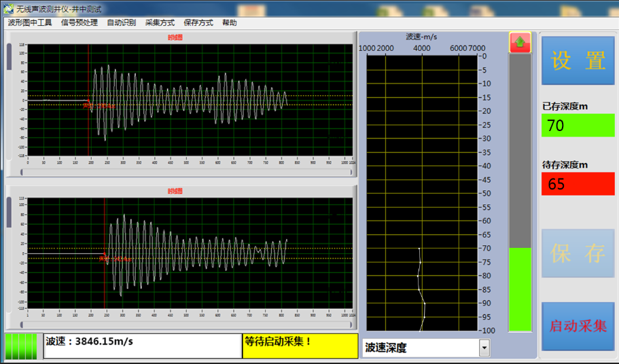619x364 pixels.
Task: Open the 采集方式 menu
Action: tap(160, 22)
